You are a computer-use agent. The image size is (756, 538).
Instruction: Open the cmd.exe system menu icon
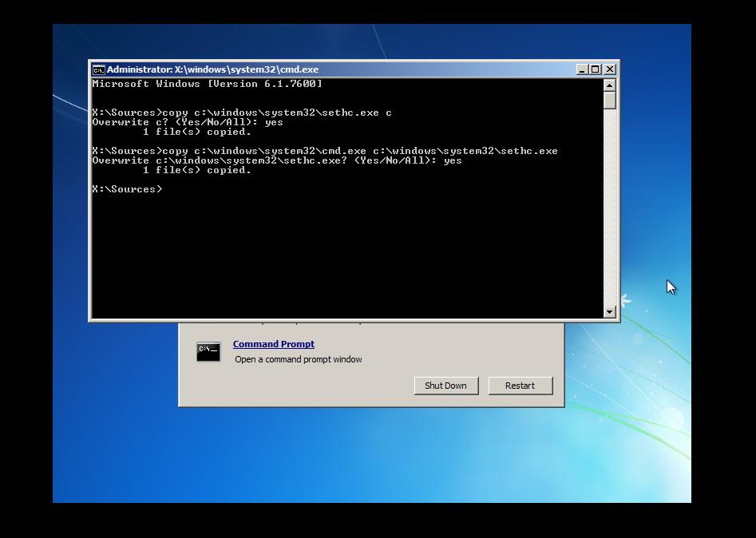click(98, 69)
